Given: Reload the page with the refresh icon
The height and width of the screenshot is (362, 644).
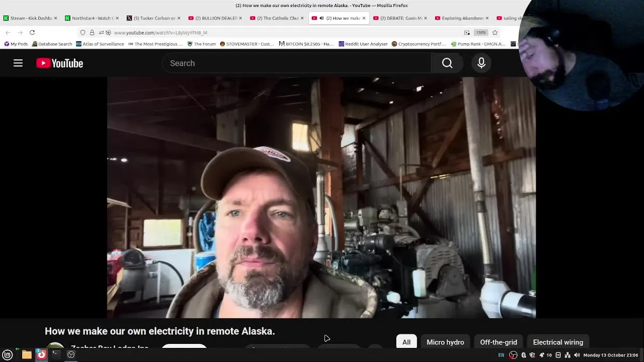Looking at the screenshot, I should (32, 33).
